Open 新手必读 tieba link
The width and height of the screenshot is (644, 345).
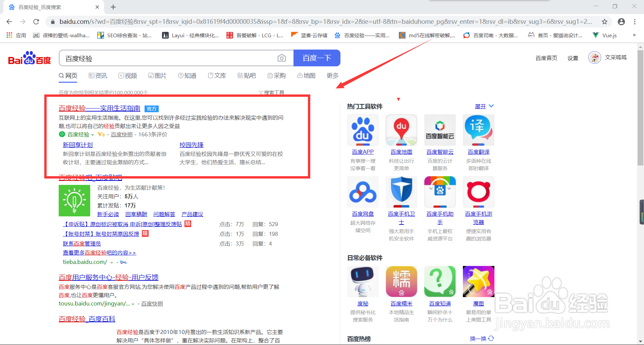[x=108, y=214]
